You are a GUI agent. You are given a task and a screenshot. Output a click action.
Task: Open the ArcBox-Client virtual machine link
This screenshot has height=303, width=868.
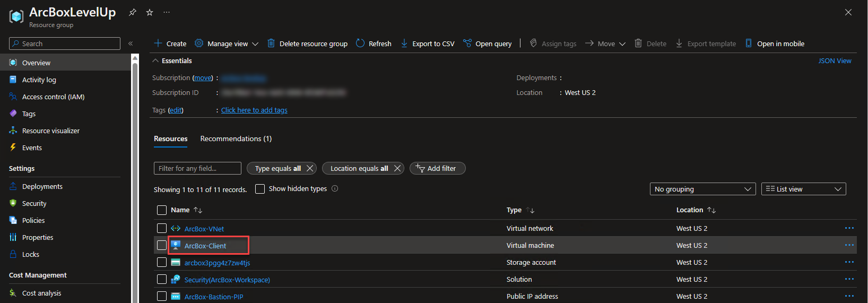pyautogui.click(x=205, y=246)
